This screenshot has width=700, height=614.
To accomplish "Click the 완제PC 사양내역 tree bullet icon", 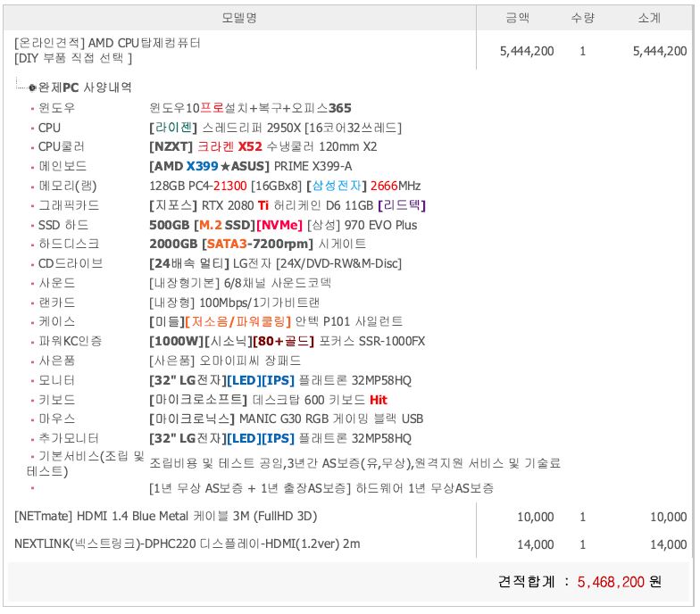I will pyautogui.click(x=32, y=87).
